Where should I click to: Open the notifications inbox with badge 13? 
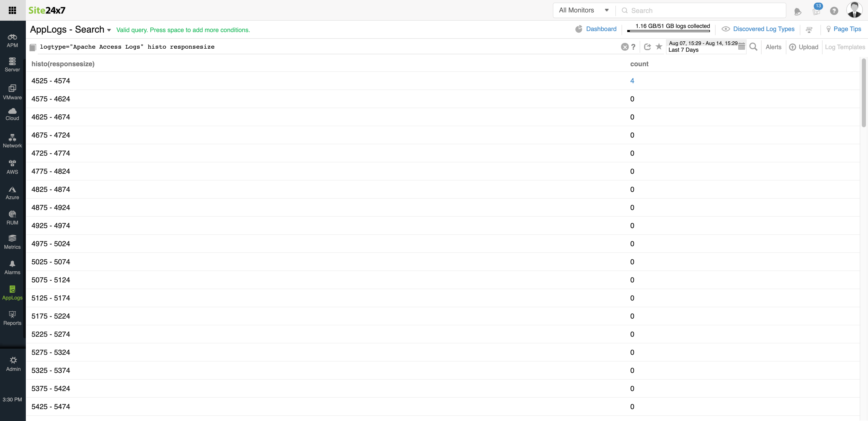click(816, 11)
